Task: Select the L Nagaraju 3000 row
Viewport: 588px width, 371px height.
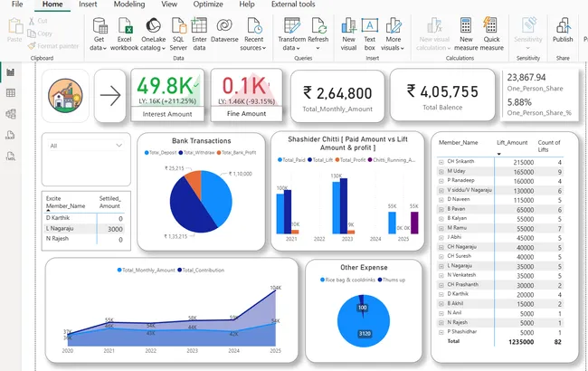Action: (x=86, y=229)
